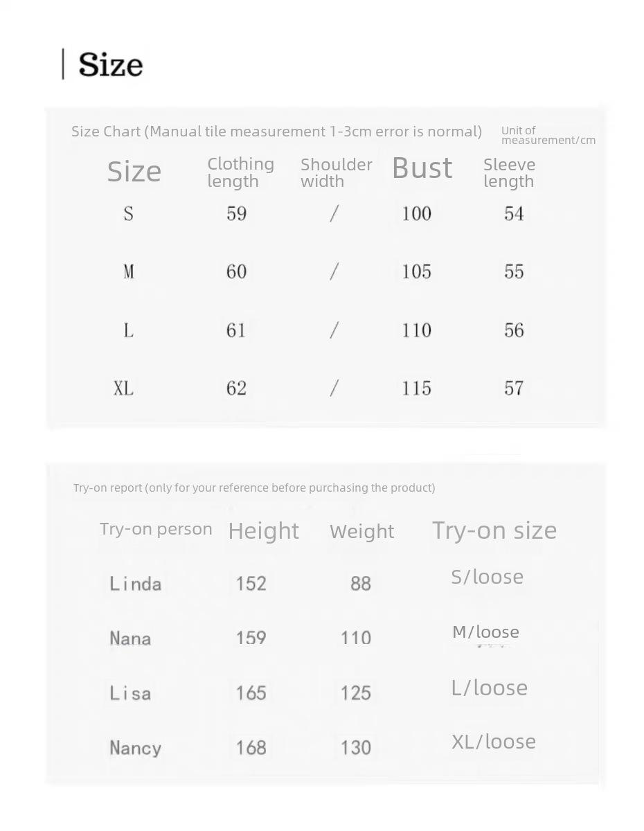
Task: Click Lisa's height value 165
Action: click(x=251, y=693)
